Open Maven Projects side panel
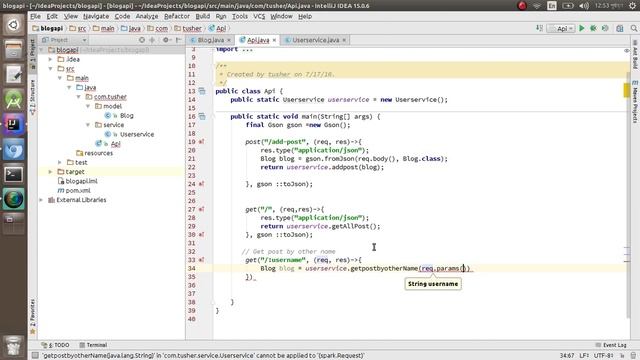The width and height of the screenshot is (640, 360). (635, 102)
